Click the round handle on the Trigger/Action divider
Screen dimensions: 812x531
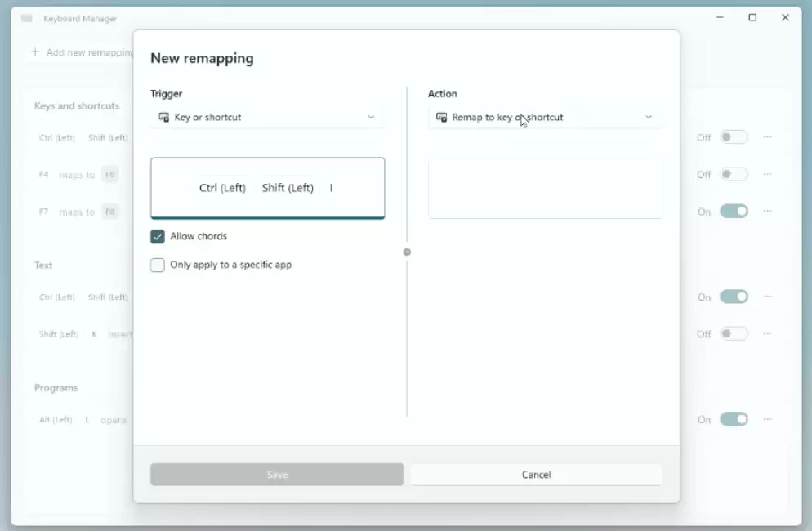point(407,252)
